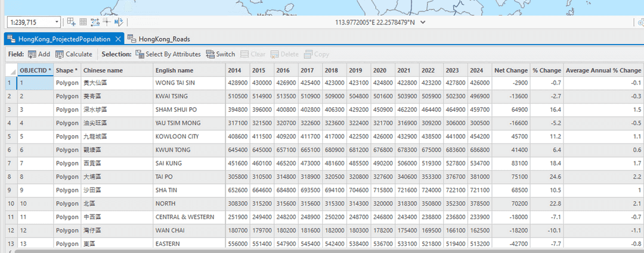Screen dimensions: 644x253
Task: Select row 5 by its row header
Action: (8, 136)
